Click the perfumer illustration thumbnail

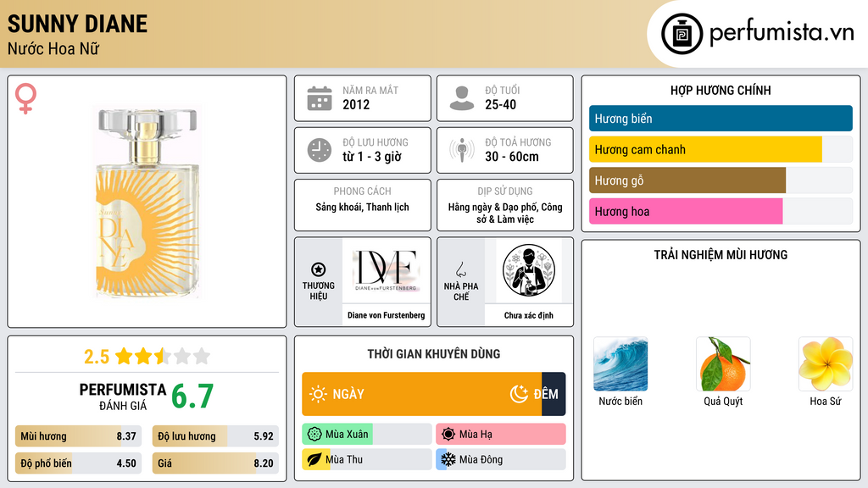[x=529, y=270]
